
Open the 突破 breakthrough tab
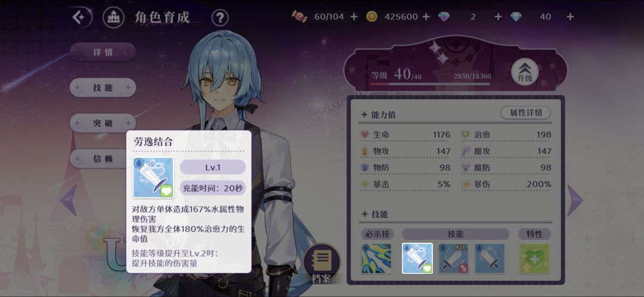pyautogui.click(x=103, y=123)
